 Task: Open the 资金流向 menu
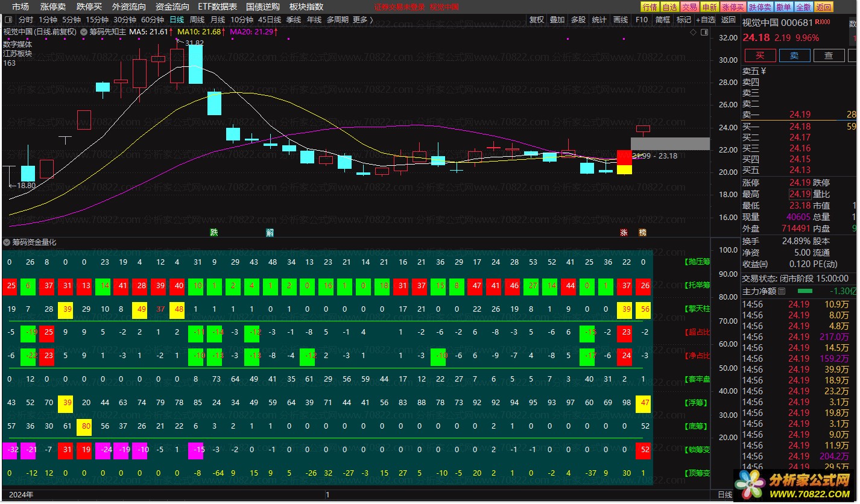(x=172, y=7)
